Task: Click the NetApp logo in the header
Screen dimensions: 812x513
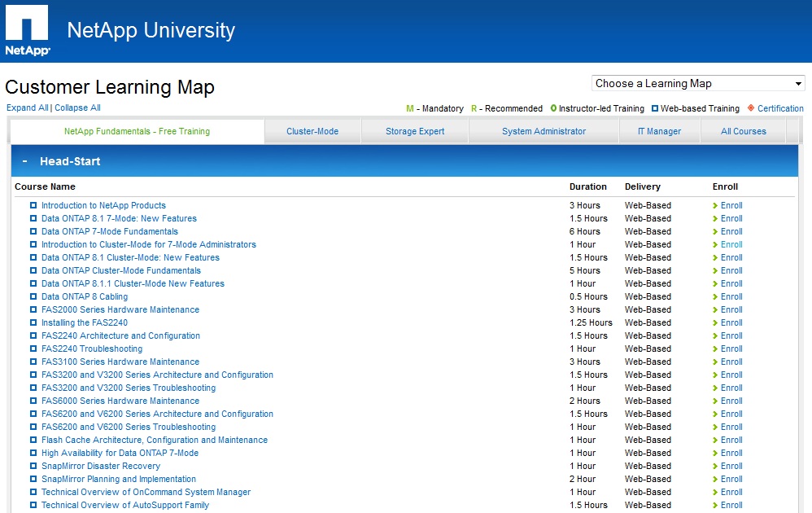Action: click(x=28, y=31)
